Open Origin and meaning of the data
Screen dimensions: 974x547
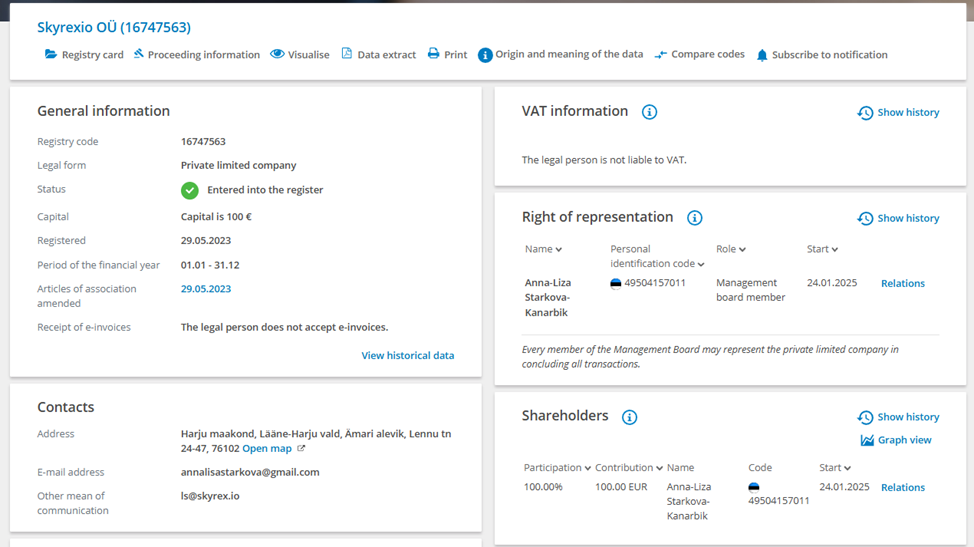coord(560,55)
